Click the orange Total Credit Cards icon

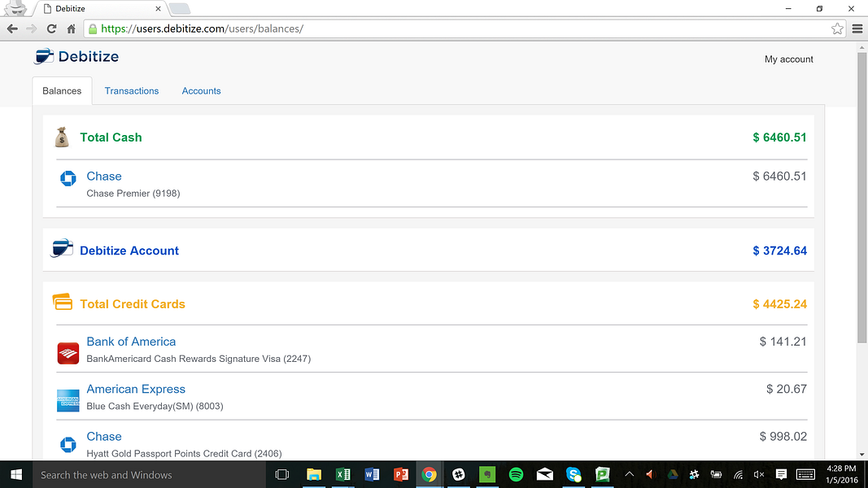63,302
